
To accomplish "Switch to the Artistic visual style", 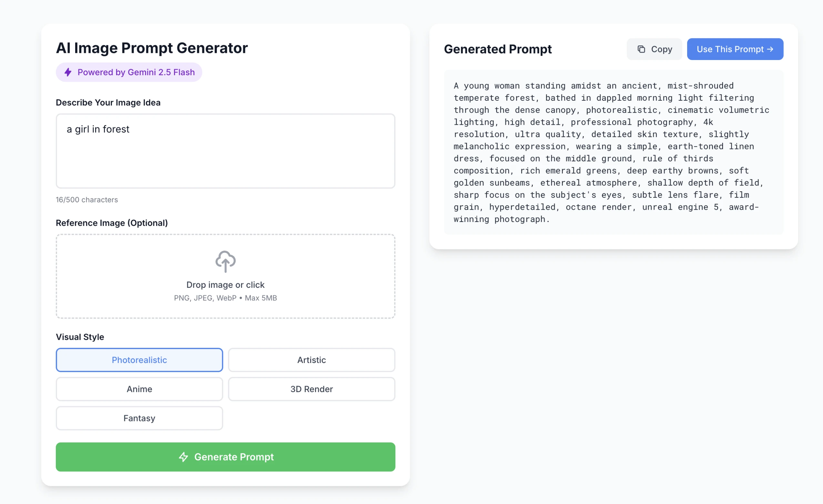I will coord(311,360).
